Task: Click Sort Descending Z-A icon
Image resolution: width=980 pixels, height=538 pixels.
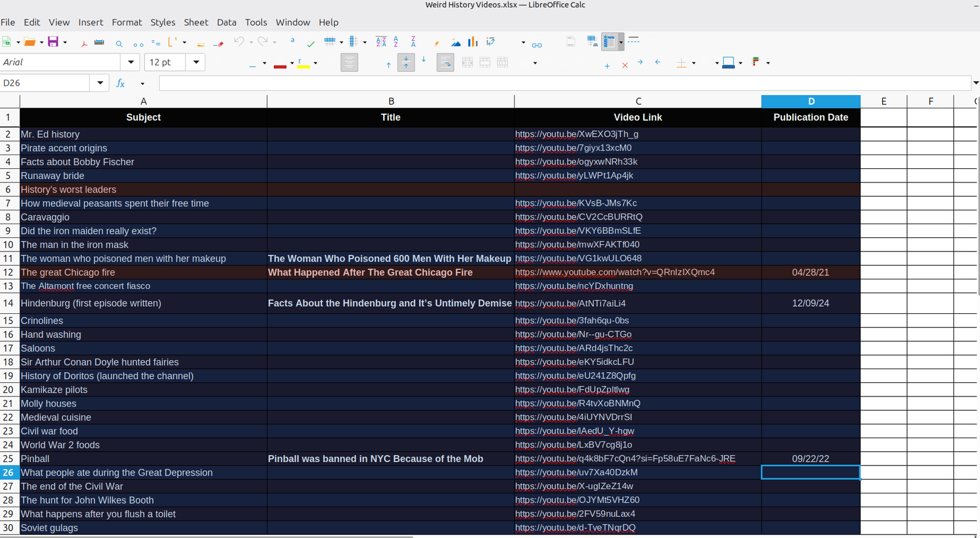Action: click(413, 41)
